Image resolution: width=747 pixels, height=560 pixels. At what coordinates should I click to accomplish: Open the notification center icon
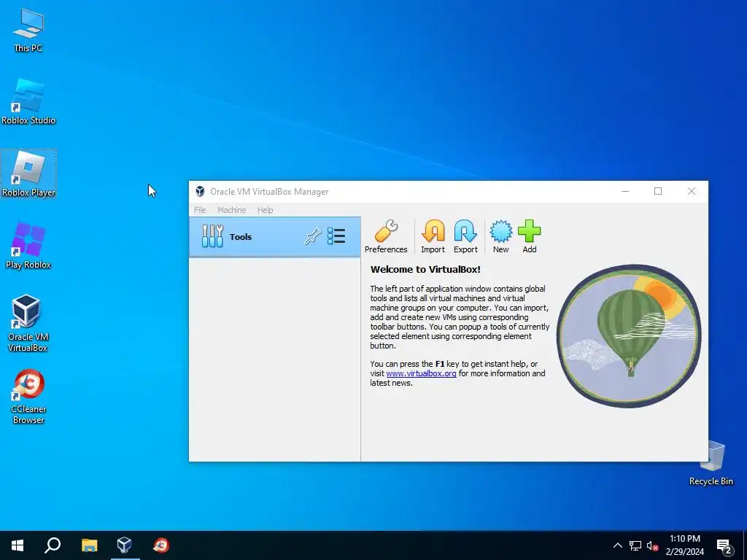click(724, 546)
